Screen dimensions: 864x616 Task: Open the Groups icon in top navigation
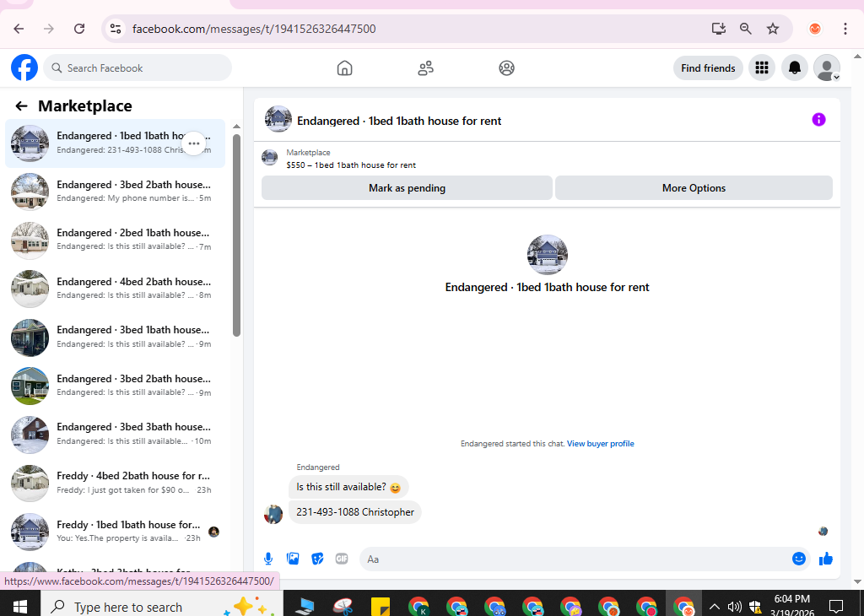click(506, 68)
